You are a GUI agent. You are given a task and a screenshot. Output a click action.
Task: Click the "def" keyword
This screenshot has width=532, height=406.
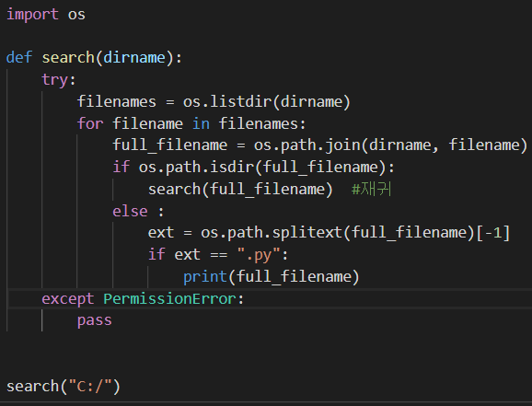pos(19,57)
